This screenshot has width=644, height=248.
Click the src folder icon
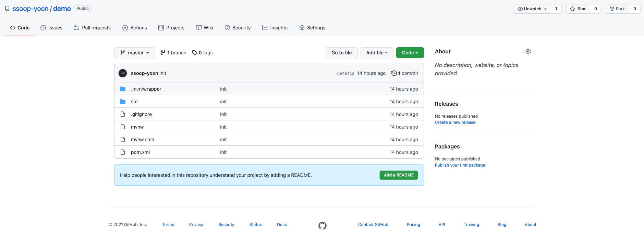[123, 102]
